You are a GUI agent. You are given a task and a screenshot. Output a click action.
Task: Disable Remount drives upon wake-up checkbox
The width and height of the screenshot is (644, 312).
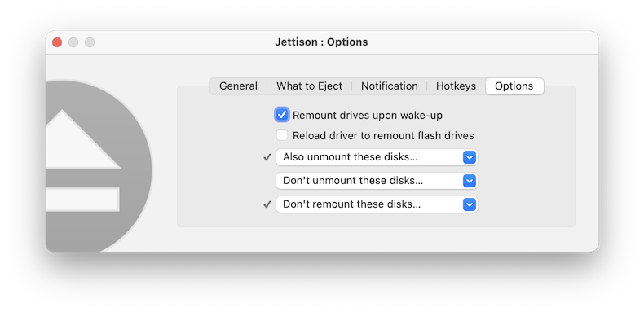pyautogui.click(x=282, y=115)
